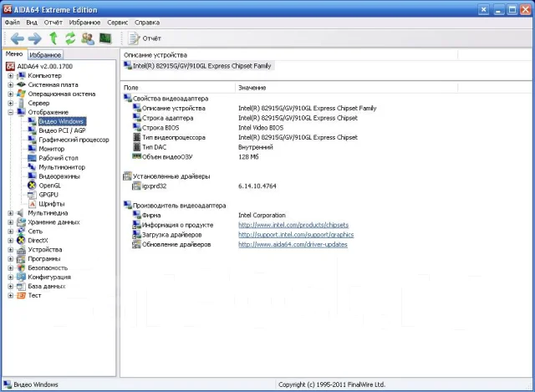The width and height of the screenshot is (535, 392).
Task: Select the highlighted Видео Windows item
Action: [61, 121]
